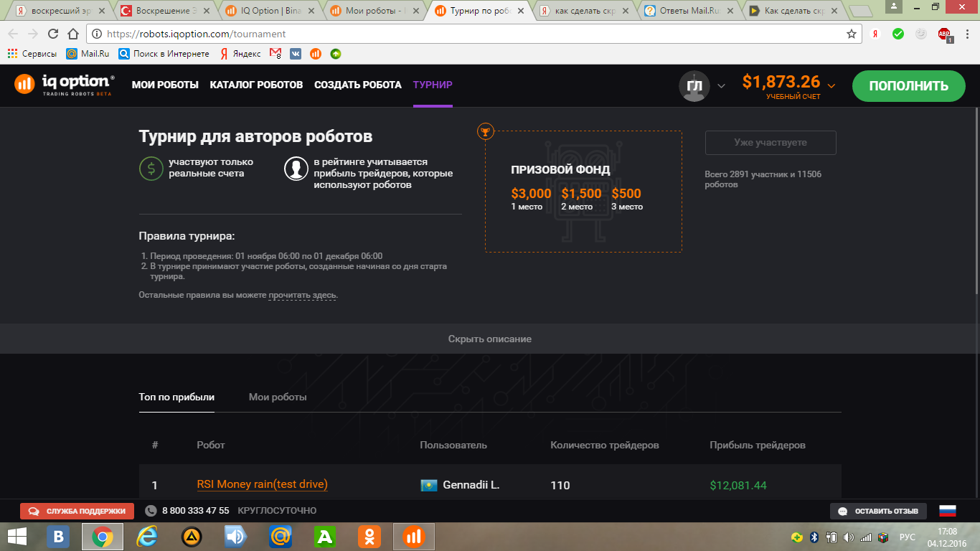Open Chrome menu three-dots icon
Viewport: 980px width, 551px height.
click(966, 34)
